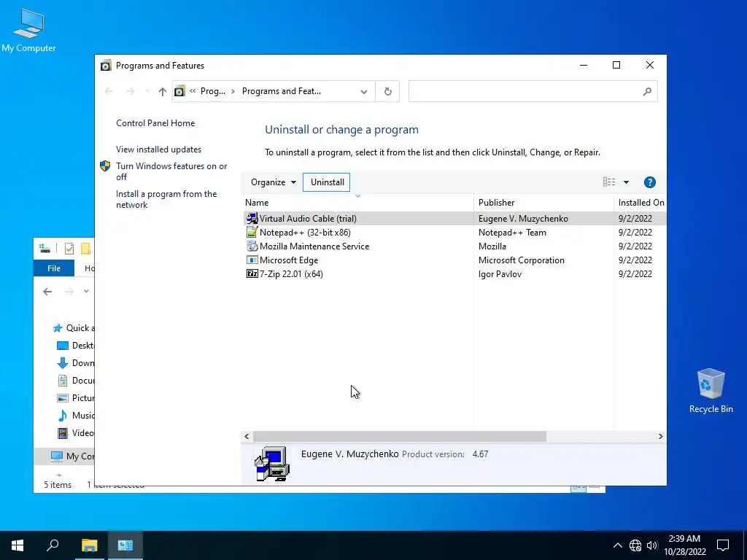Click the Eugene V. Muzychenko publisher cell
This screenshot has width=747, height=560.
523,219
